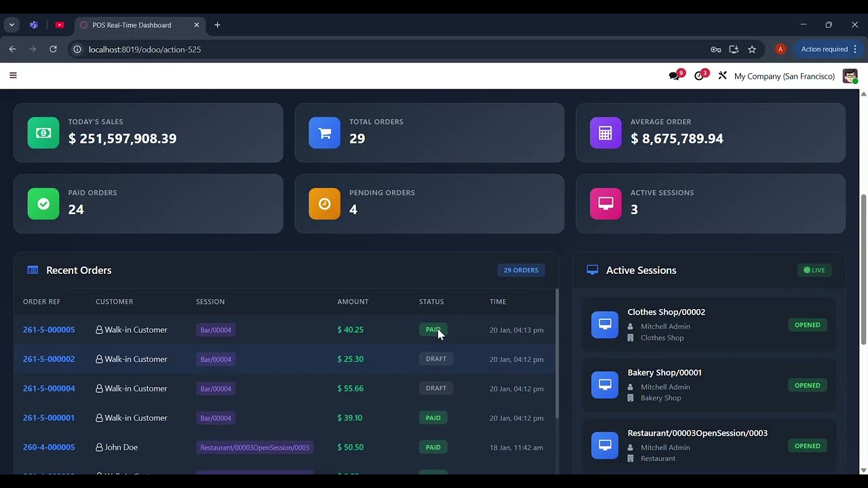Click the Active Sessions monitor card icon

(606, 204)
